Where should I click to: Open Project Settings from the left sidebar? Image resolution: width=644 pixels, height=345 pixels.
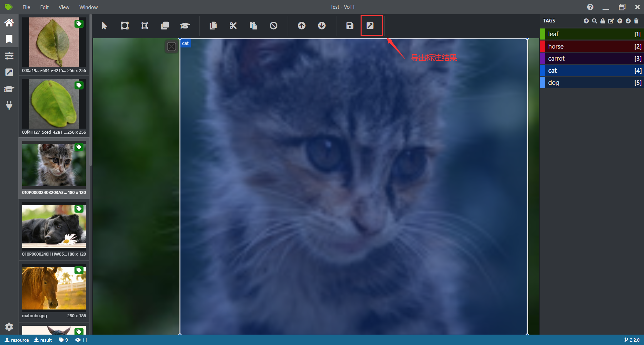click(9, 56)
